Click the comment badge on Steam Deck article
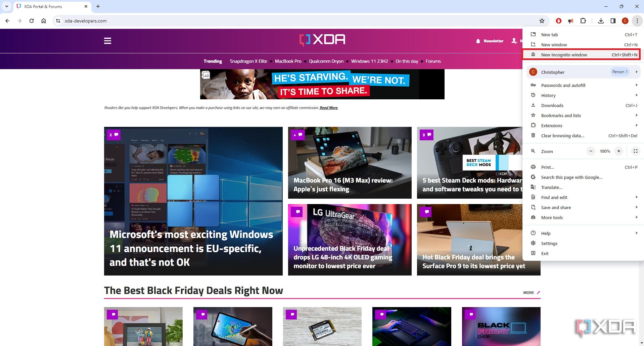The width and height of the screenshot is (644, 346). click(x=426, y=135)
